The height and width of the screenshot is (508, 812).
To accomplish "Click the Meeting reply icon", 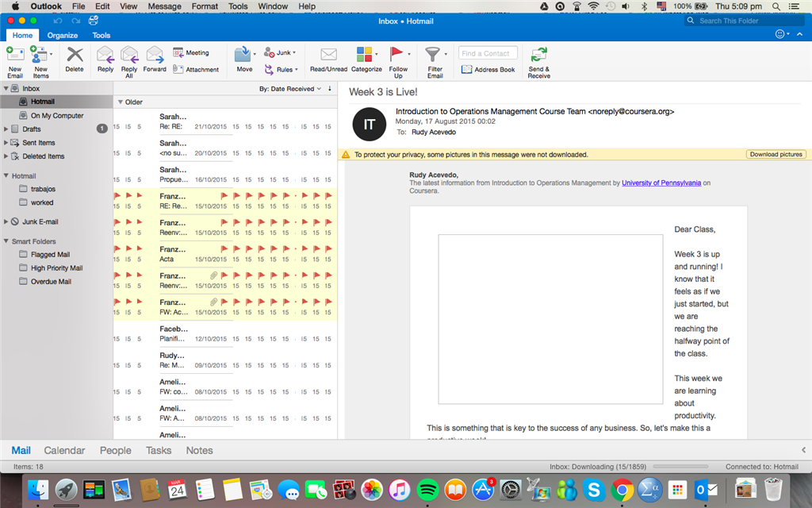I will (x=178, y=52).
